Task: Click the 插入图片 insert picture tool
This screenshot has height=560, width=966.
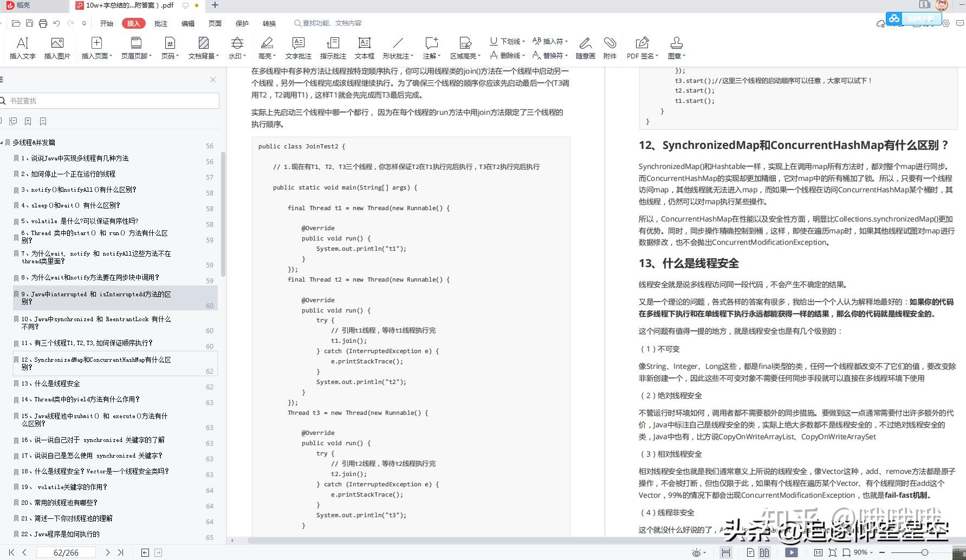Action: click(x=56, y=48)
